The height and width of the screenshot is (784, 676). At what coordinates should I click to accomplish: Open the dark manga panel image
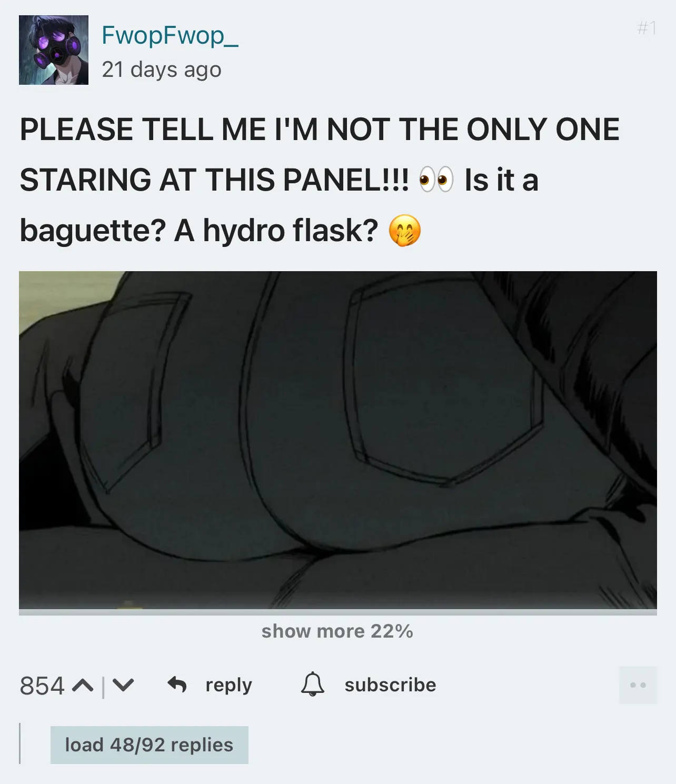[338, 440]
